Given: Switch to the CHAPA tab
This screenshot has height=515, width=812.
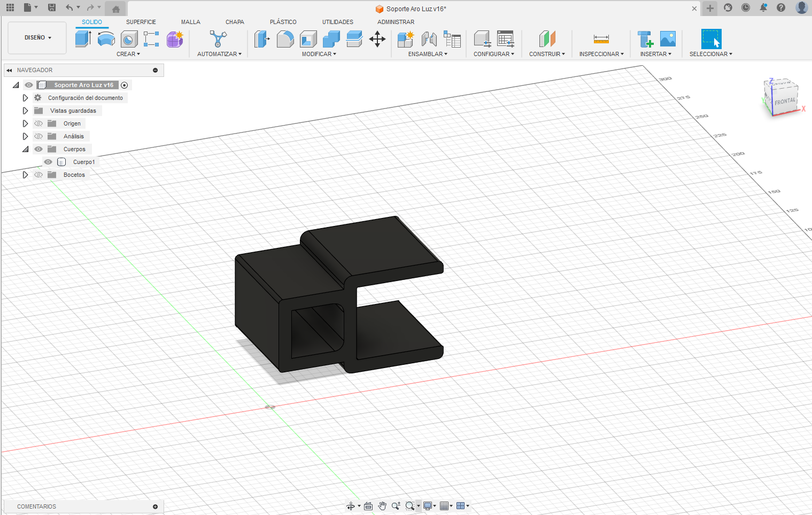Looking at the screenshot, I should point(235,22).
